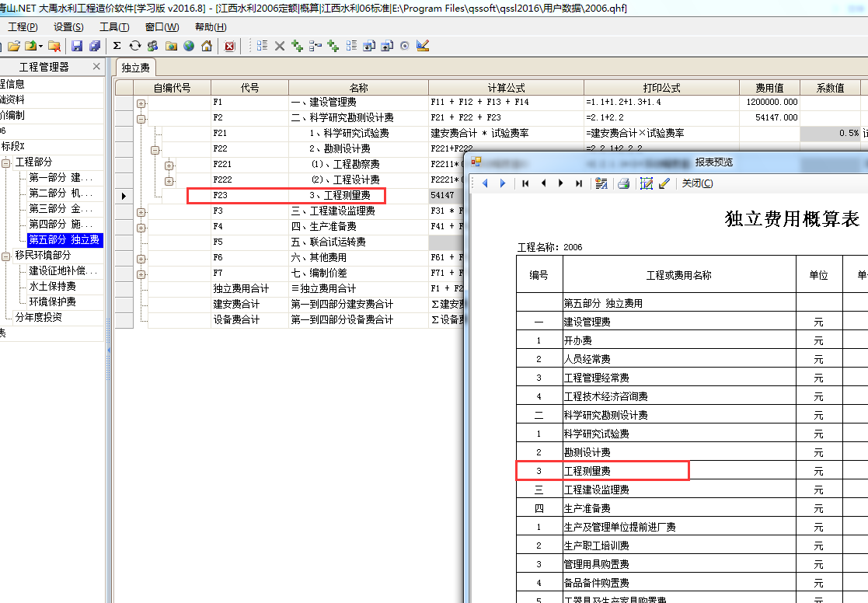Image resolution: width=868 pixels, height=603 pixels.
Task: Collapse the F22 勘测设计费 row
Action: pyautogui.click(x=155, y=149)
